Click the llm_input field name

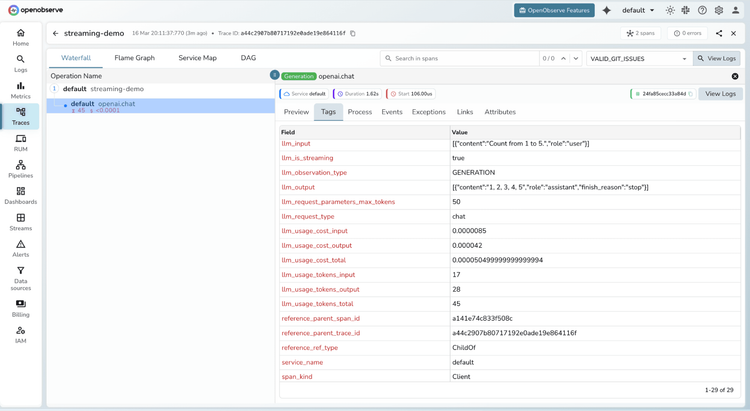tap(296, 144)
